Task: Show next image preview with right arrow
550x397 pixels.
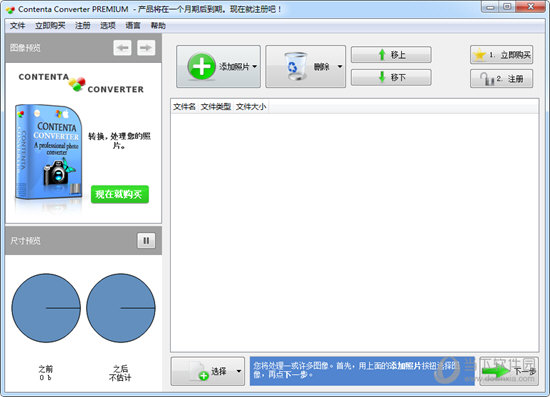Action: coord(146,48)
